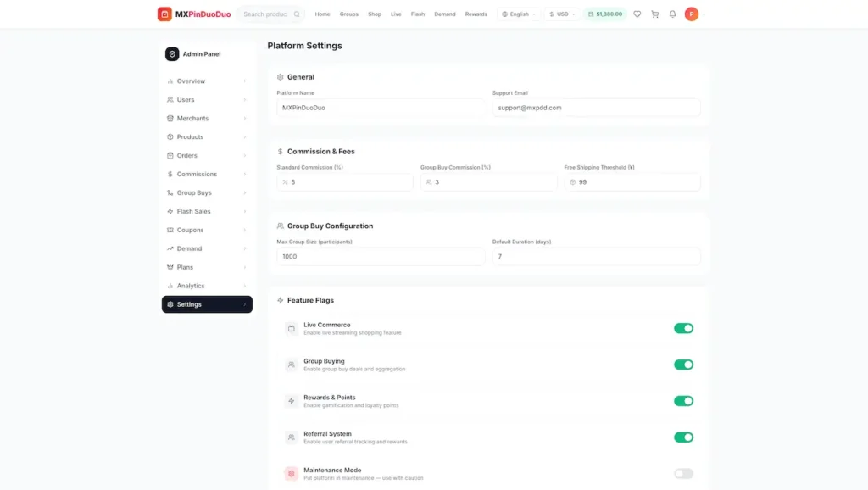
Task: Open the English language dropdown
Action: (519, 14)
